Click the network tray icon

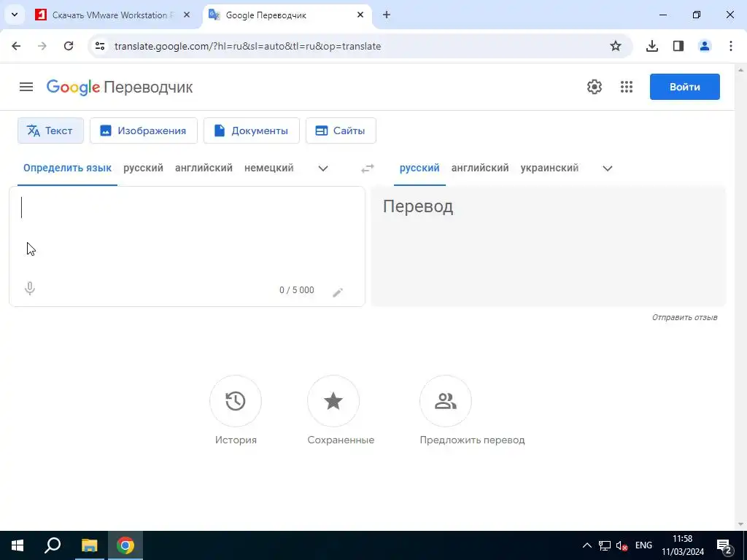[605, 545]
